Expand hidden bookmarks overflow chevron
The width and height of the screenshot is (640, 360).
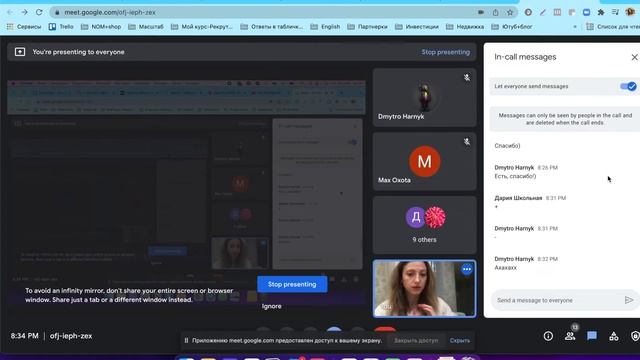(x=575, y=27)
